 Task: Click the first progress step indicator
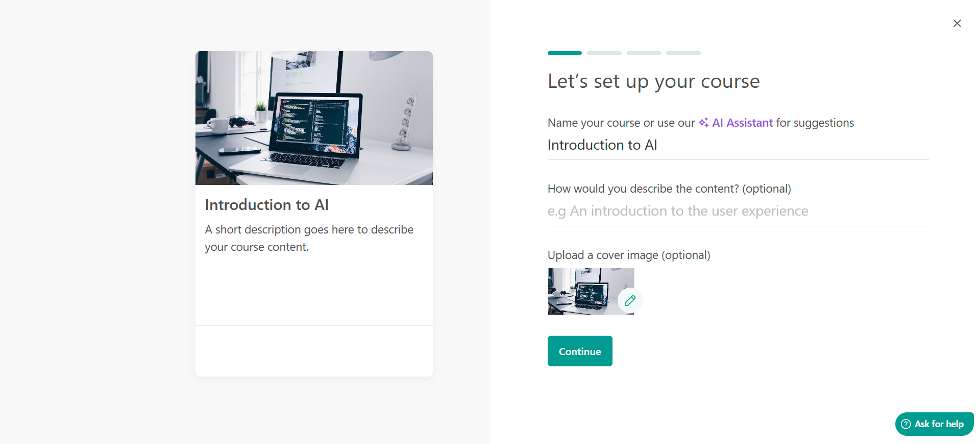[565, 53]
